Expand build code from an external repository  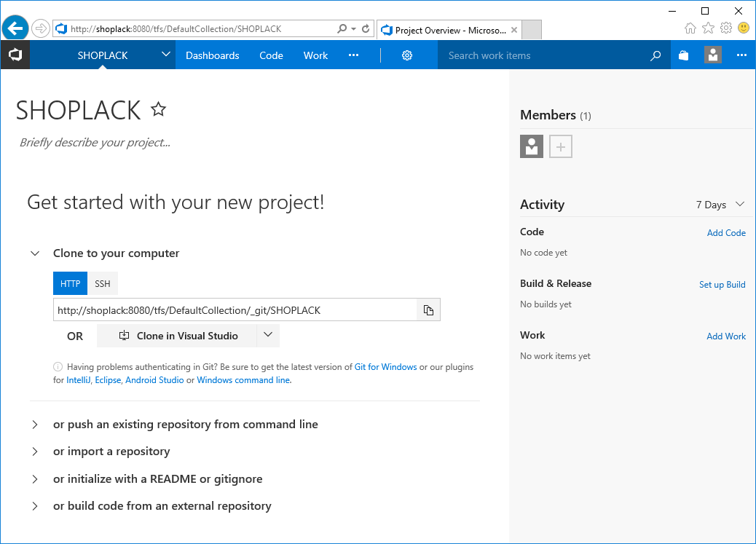pos(35,506)
